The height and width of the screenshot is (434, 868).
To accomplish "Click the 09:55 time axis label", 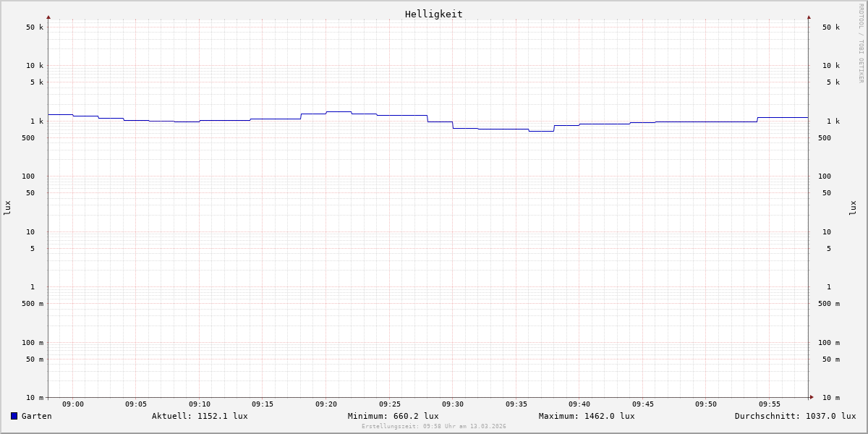I will click(770, 404).
